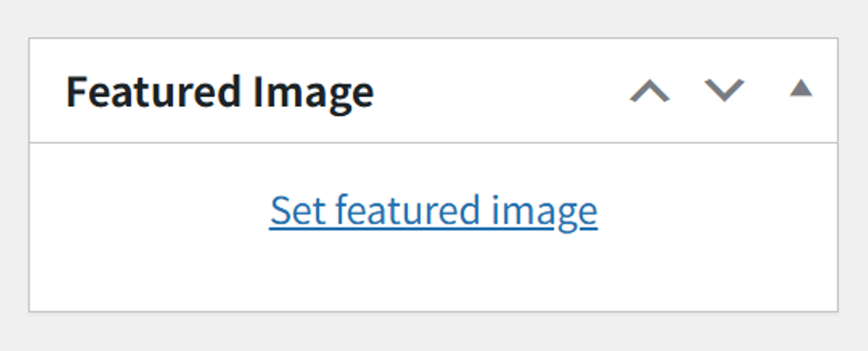868x351 pixels.
Task: Click the Featured Image panel title
Action: coord(220,91)
